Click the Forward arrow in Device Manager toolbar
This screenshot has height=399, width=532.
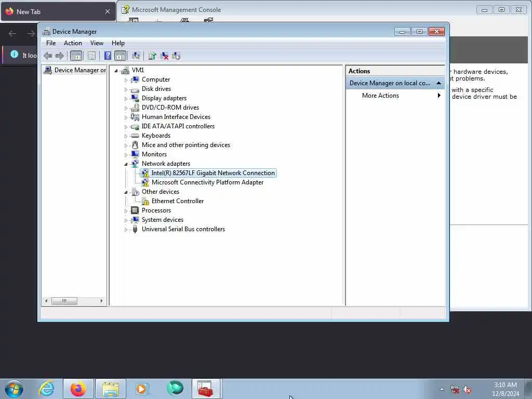(60, 56)
